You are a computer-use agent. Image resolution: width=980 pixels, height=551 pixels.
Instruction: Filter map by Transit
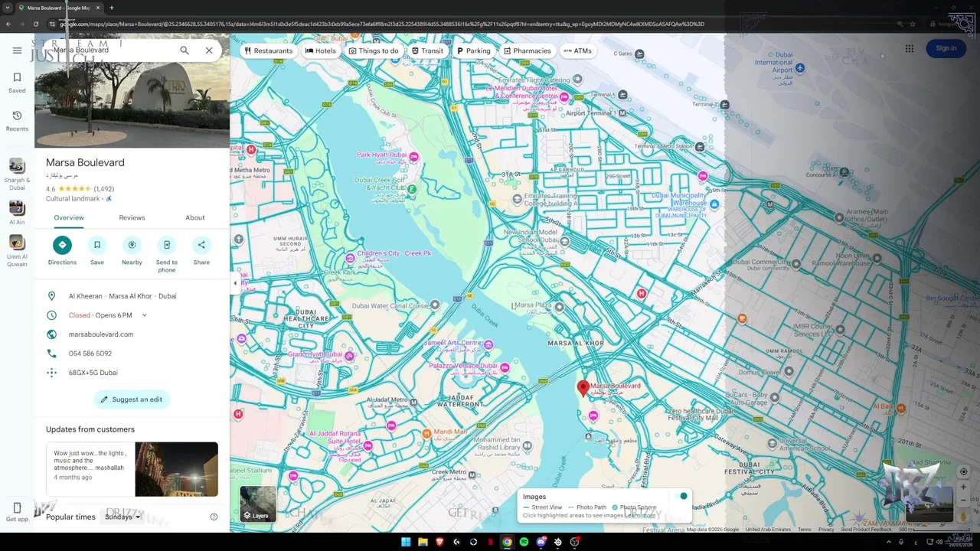pos(427,51)
